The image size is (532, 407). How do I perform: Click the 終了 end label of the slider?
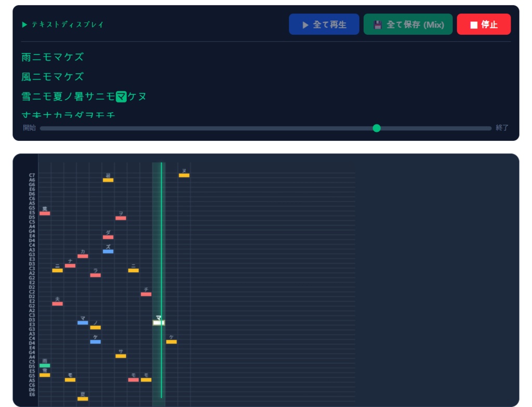click(x=502, y=128)
